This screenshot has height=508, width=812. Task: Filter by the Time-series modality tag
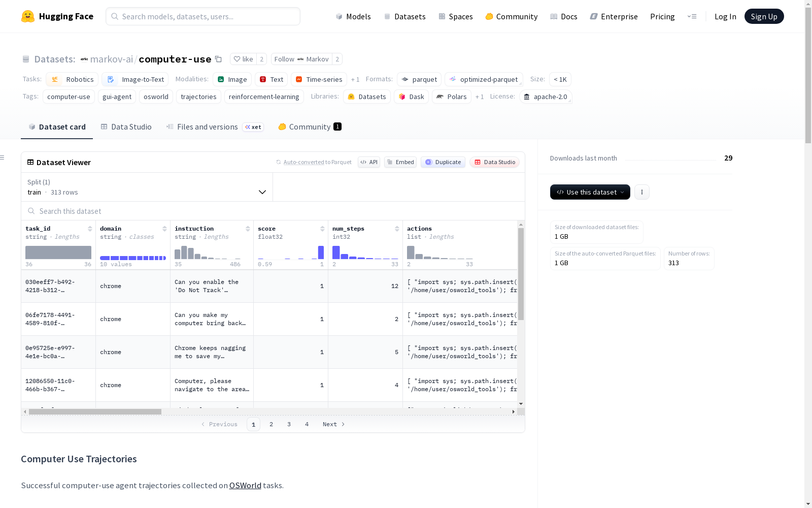click(x=319, y=79)
